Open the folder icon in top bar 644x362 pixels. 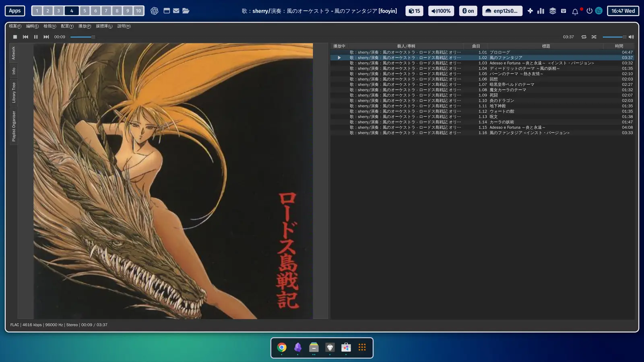(186, 11)
